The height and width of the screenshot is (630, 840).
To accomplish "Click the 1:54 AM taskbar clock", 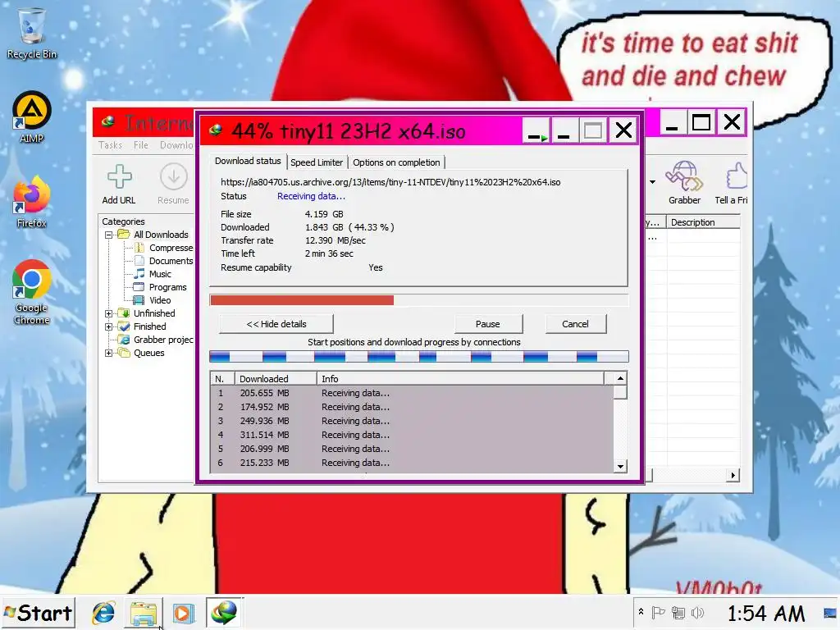I will [766, 613].
